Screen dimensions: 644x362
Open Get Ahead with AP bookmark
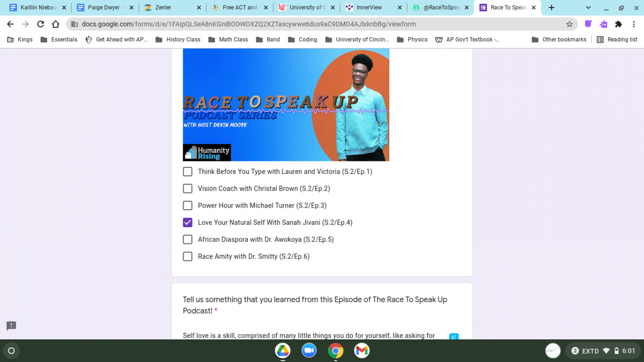pyautogui.click(x=116, y=39)
